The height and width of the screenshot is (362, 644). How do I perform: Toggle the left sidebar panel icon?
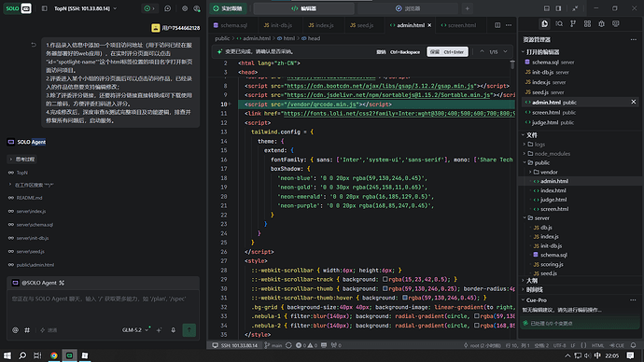pyautogui.click(x=45, y=8)
